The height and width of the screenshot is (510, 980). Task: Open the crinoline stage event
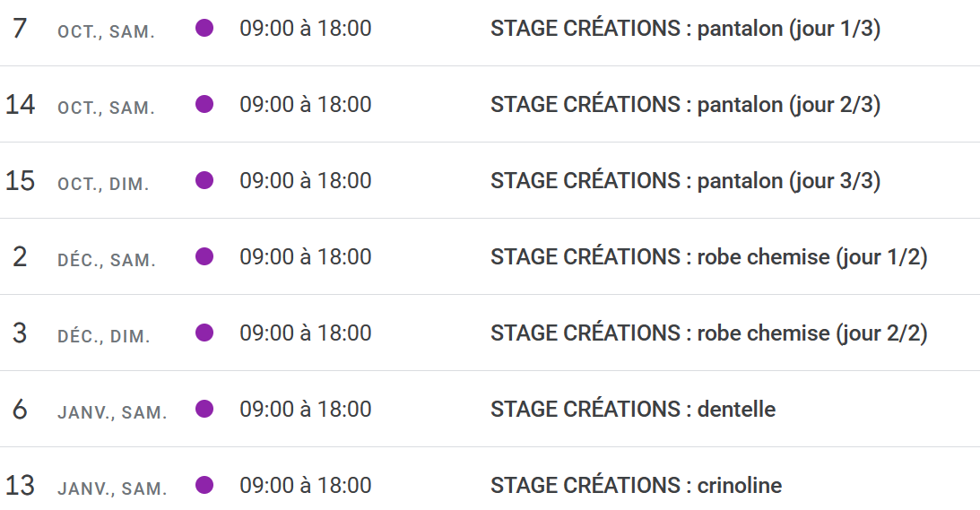[x=636, y=486]
